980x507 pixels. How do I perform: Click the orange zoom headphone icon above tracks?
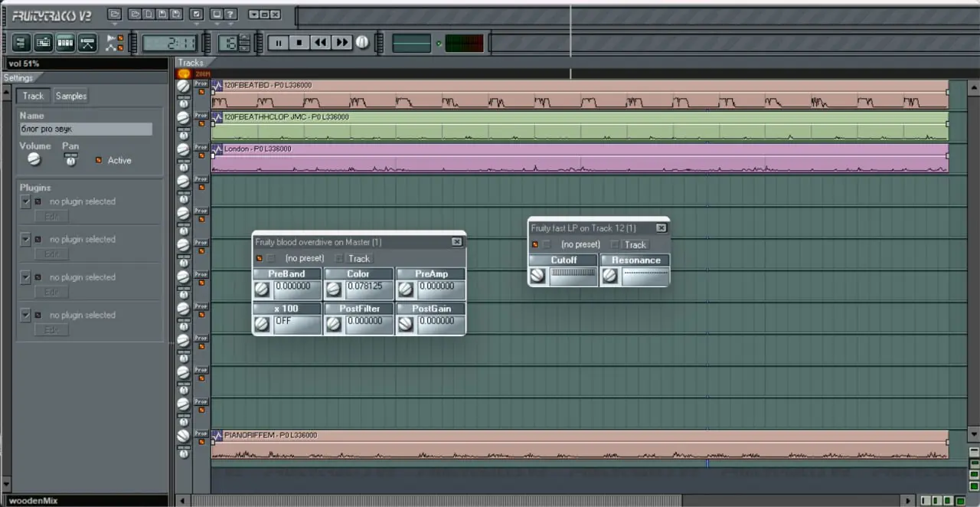pyautogui.click(x=184, y=74)
